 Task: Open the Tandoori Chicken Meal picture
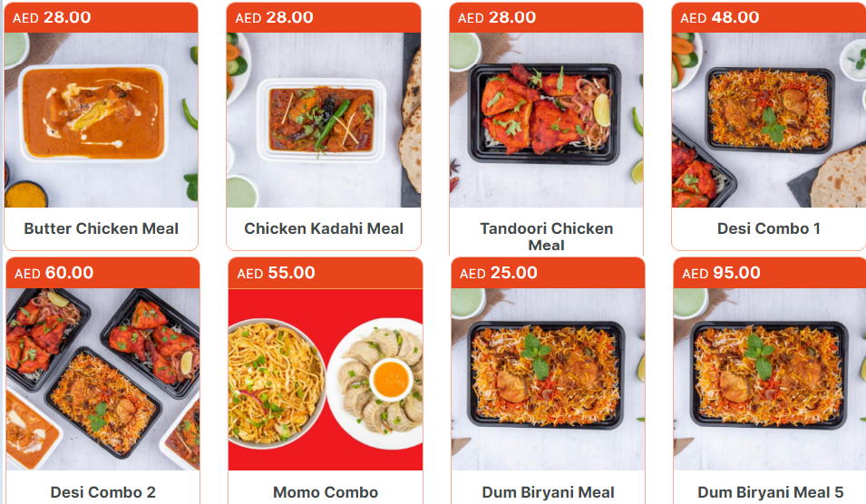point(546,120)
